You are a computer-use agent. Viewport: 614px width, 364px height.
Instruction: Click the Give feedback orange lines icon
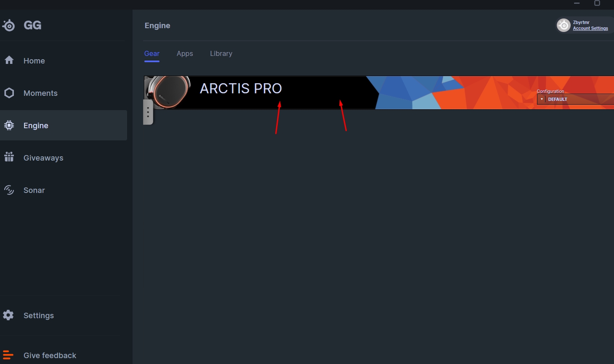8,355
